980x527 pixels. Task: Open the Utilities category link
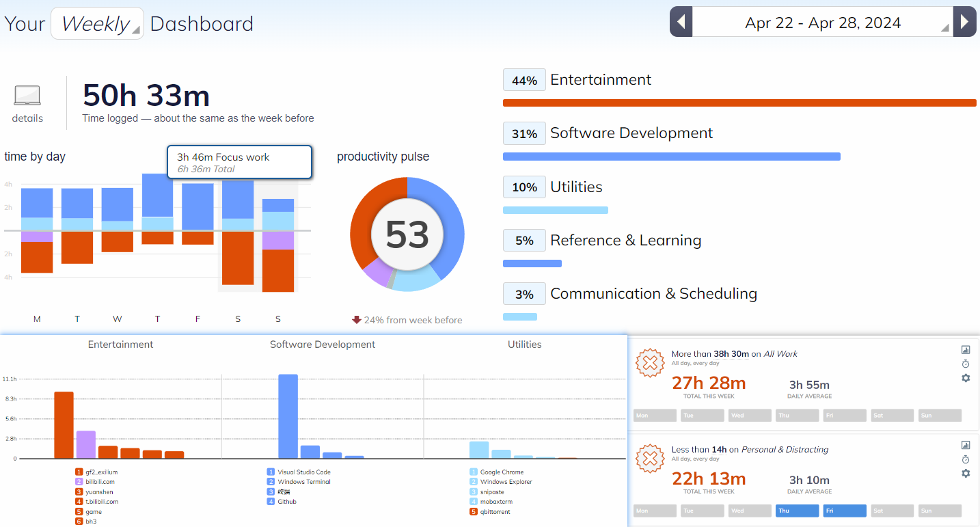point(576,187)
